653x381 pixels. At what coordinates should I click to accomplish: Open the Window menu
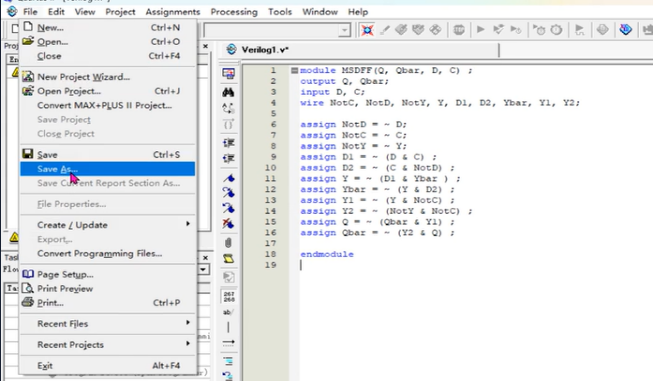pos(320,12)
